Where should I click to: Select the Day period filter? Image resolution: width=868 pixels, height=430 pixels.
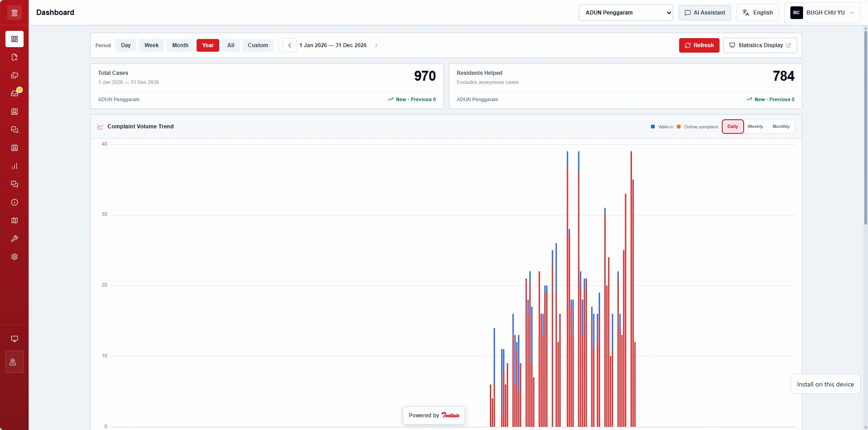126,45
